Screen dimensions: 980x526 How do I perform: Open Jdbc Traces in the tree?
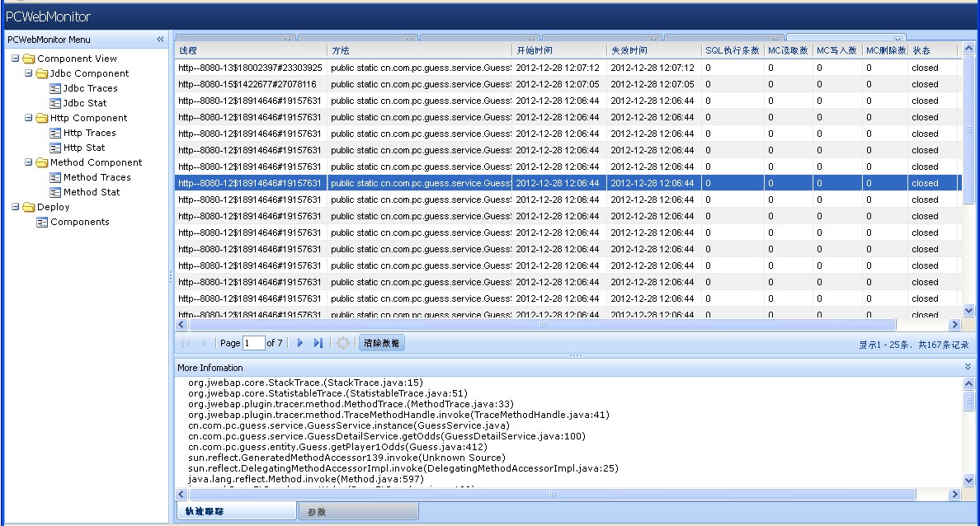tap(90, 88)
